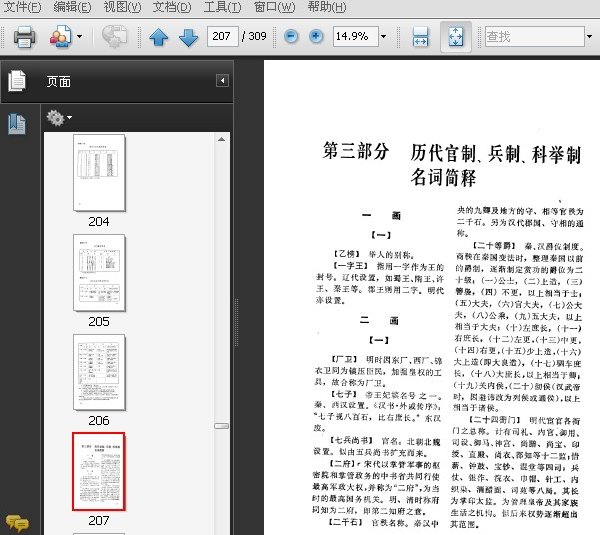This screenshot has height=535, width=600.
Task: Click the thumbnail scrollbar up arrow
Action: coord(222,139)
